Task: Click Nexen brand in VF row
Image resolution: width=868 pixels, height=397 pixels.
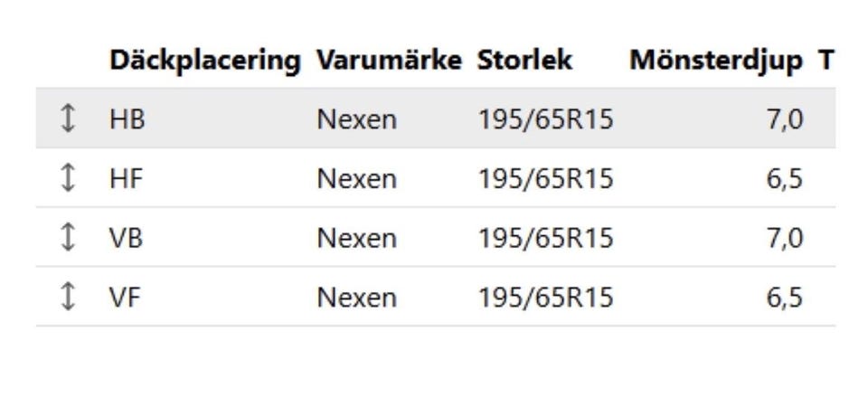Action: 356,298
